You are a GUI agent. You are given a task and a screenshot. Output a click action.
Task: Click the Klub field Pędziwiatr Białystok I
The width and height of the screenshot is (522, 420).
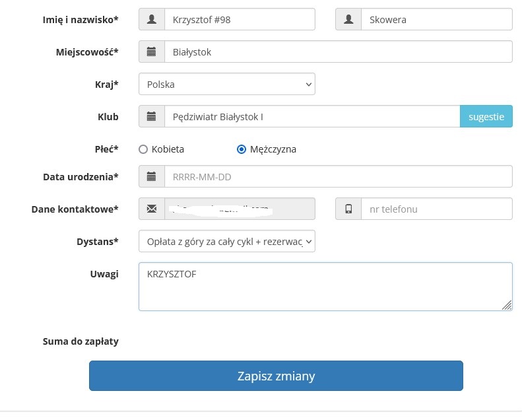[x=311, y=117]
